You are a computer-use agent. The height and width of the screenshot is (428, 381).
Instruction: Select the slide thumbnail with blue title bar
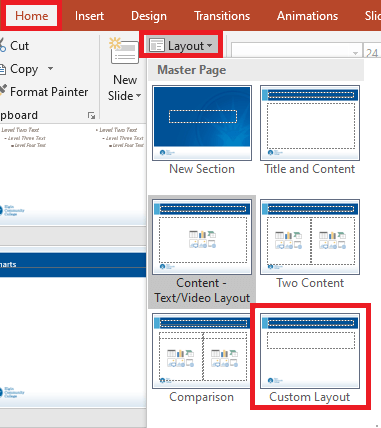[73, 327]
